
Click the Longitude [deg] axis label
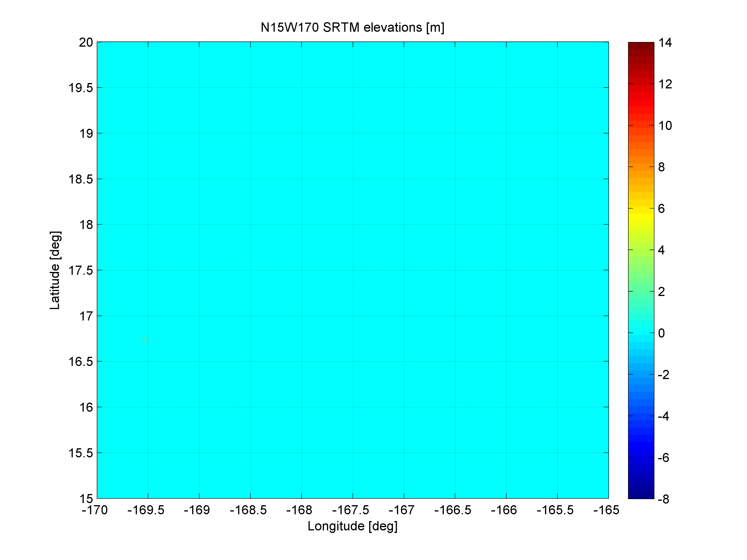[352, 526]
